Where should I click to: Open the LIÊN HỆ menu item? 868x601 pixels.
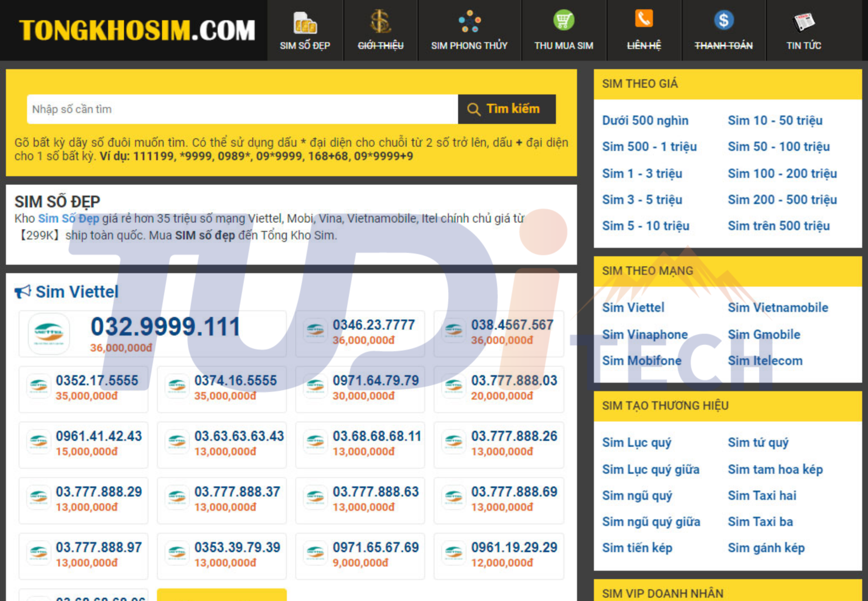click(644, 31)
